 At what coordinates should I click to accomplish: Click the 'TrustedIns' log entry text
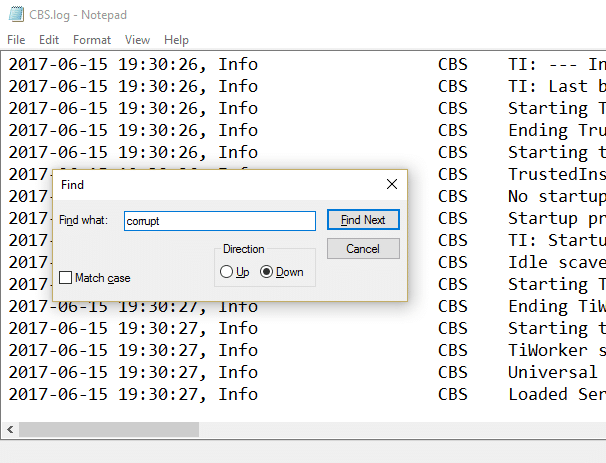(x=557, y=174)
